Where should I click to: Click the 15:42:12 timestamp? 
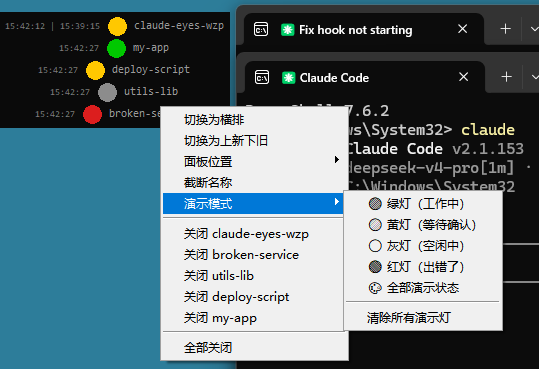(x=25, y=26)
